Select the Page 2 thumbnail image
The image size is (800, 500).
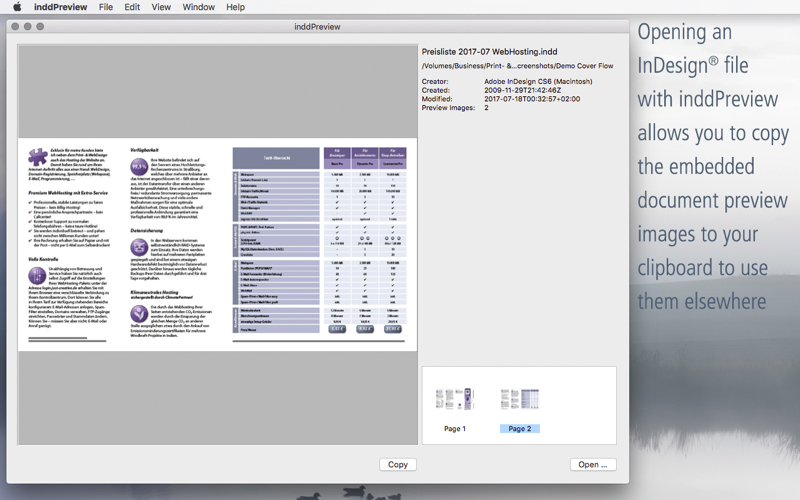point(519,399)
